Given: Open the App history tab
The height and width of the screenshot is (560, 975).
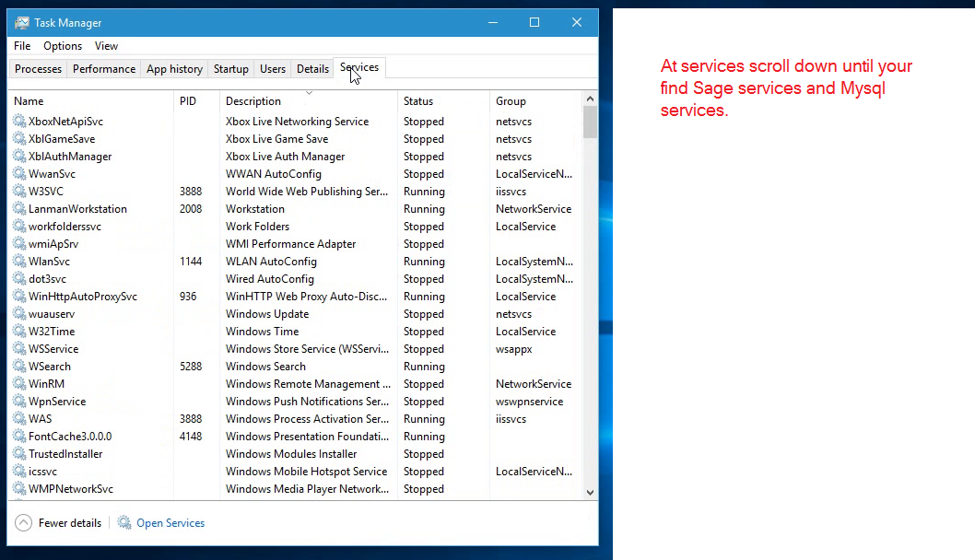Looking at the screenshot, I should point(175,69).
